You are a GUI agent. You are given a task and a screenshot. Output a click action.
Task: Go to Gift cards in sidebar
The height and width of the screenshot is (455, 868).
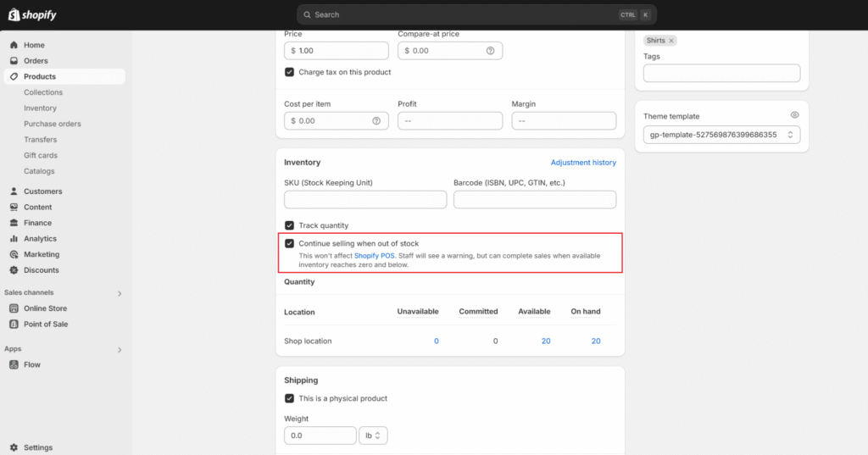click(x=41, y=156)
